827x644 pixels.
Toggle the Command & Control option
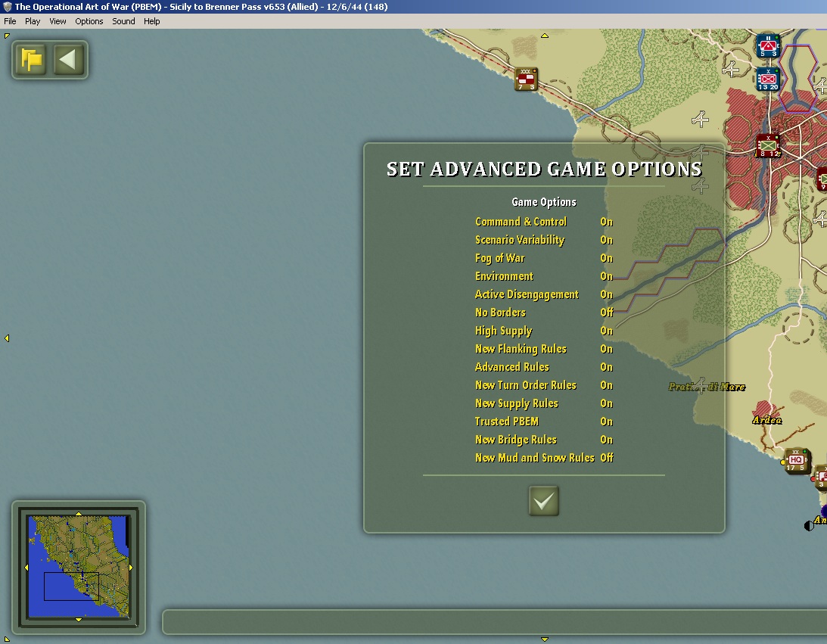pos(544,222)
